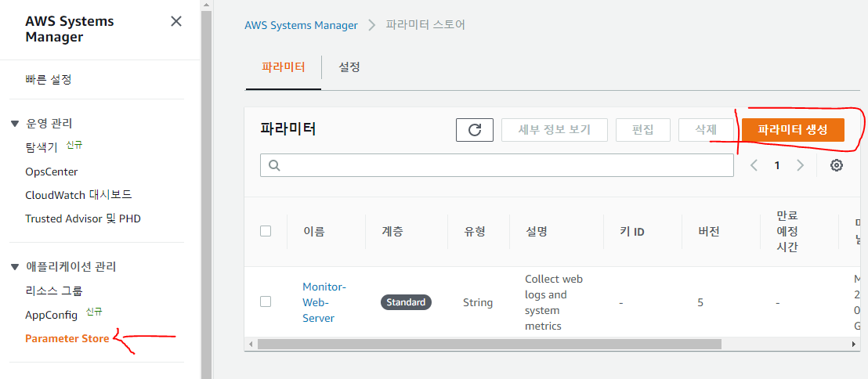Check the Monitor-Web-Server row checkbox

[x=266, y=301]
